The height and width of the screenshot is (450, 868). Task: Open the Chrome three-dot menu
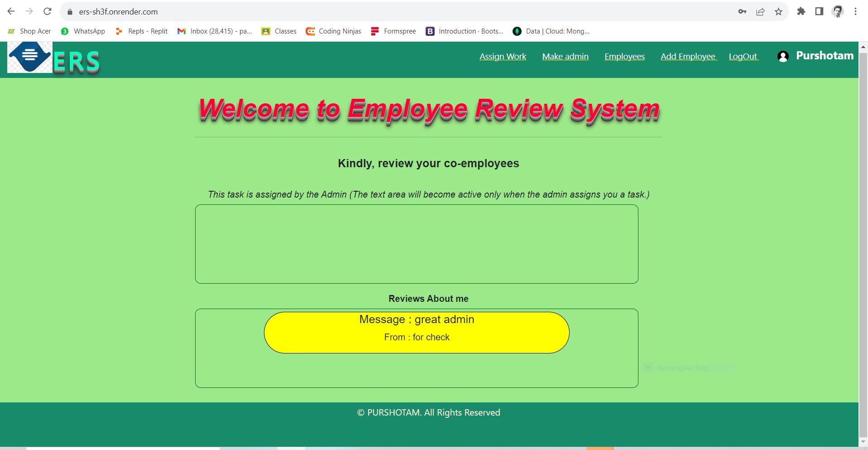coord(856,11)
